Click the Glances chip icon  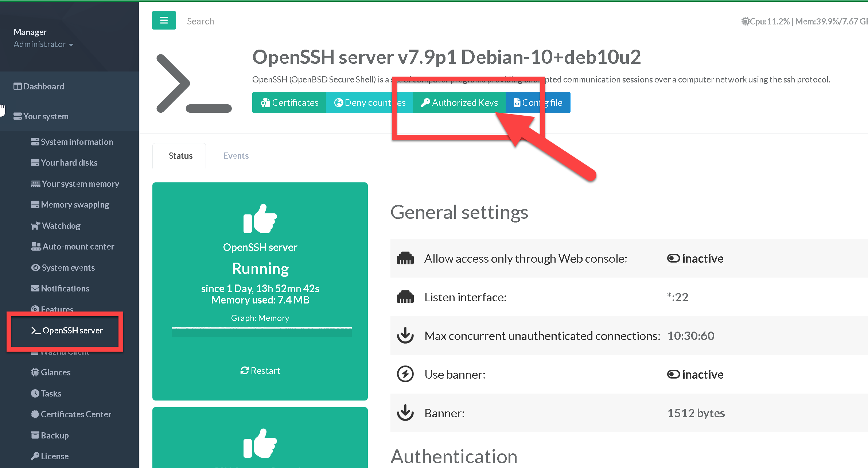coord(35,372)
